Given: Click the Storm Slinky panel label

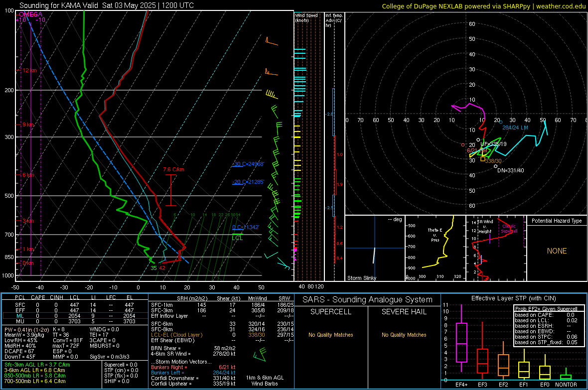Looking at the screenshot, I should [x=362, y=278].
